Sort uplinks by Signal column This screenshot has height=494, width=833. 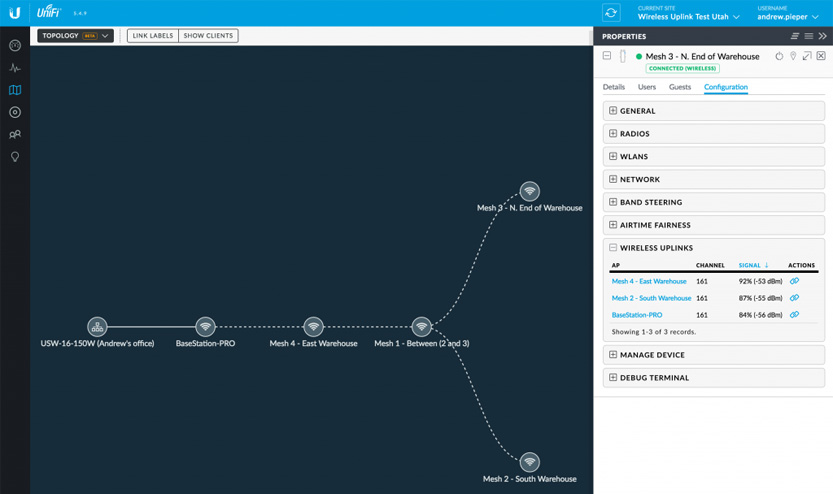coord(753,265)
